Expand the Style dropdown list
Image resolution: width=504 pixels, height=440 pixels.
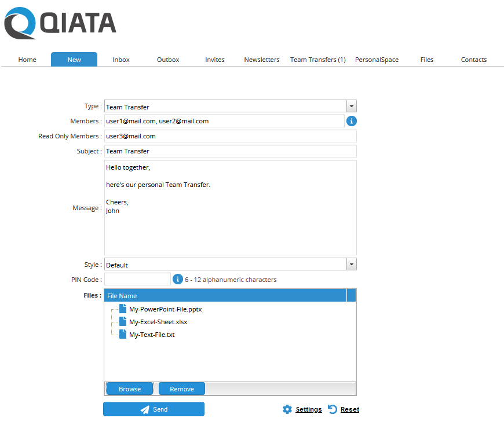(351, 265)
